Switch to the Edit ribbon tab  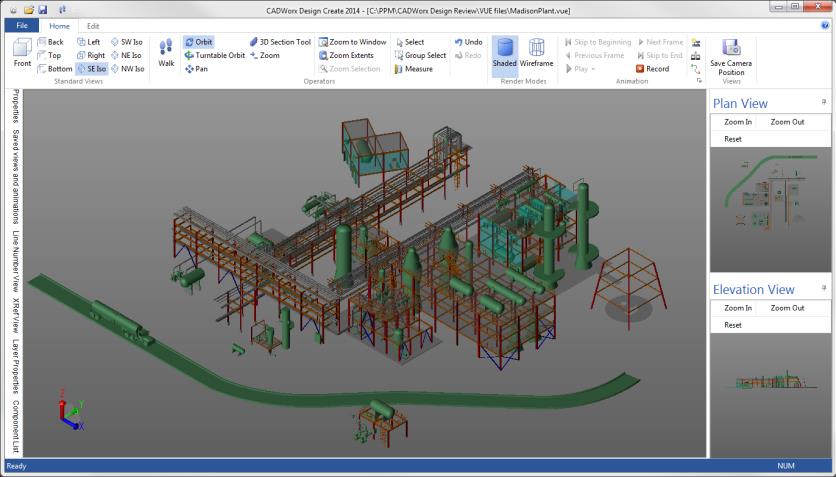pyautogui.click(x=93, y=25)
